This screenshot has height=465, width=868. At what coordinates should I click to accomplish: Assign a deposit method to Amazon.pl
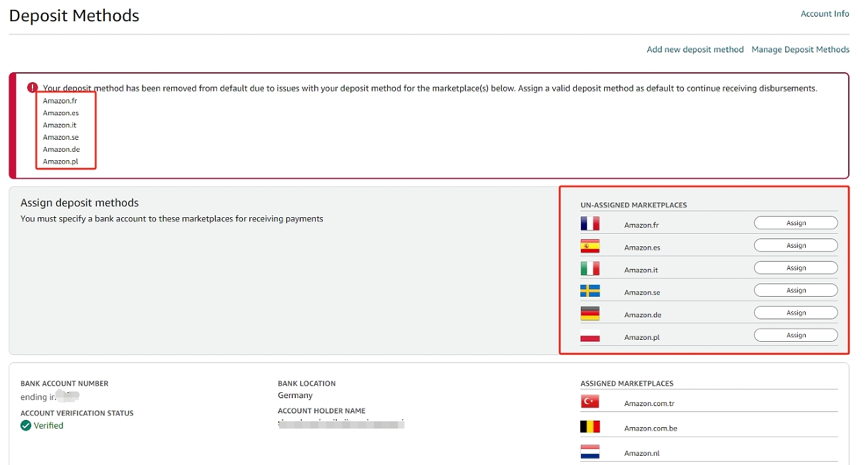796,335
